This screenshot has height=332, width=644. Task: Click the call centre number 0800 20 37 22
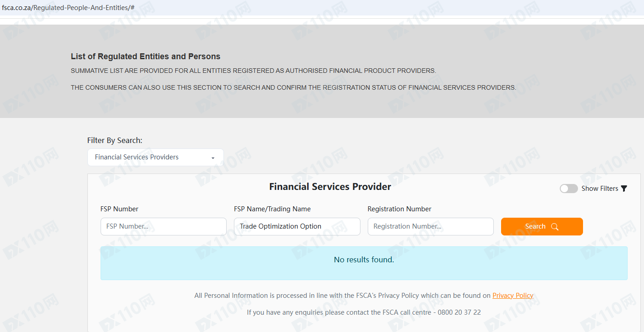tap(459, 312)
